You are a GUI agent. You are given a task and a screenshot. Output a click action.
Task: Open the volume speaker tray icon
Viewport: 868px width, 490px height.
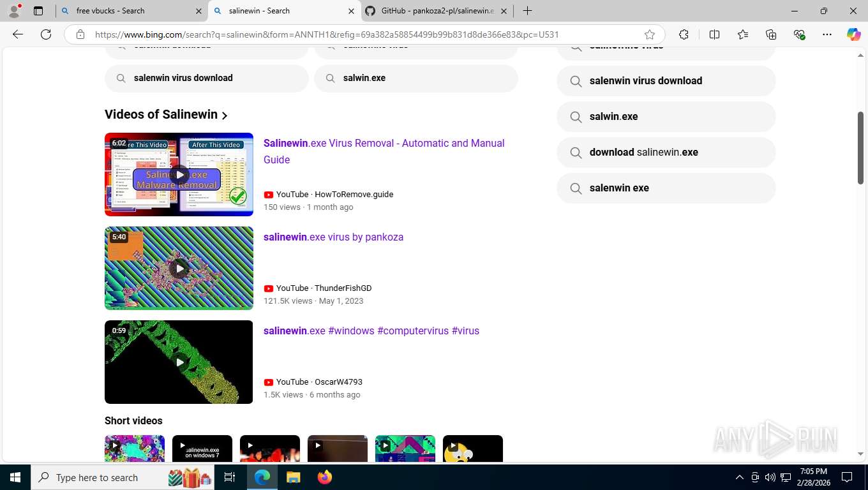tap(770, 477)
